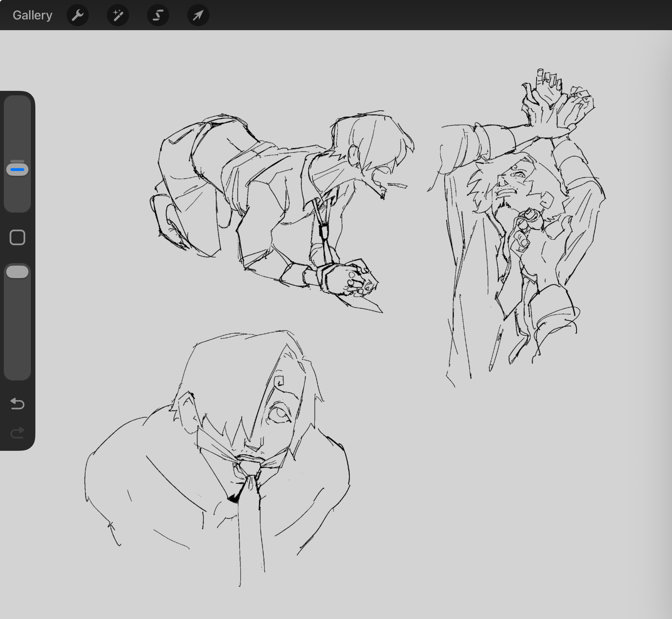Activate the Selection S-shaped tool

pos(158,15)
